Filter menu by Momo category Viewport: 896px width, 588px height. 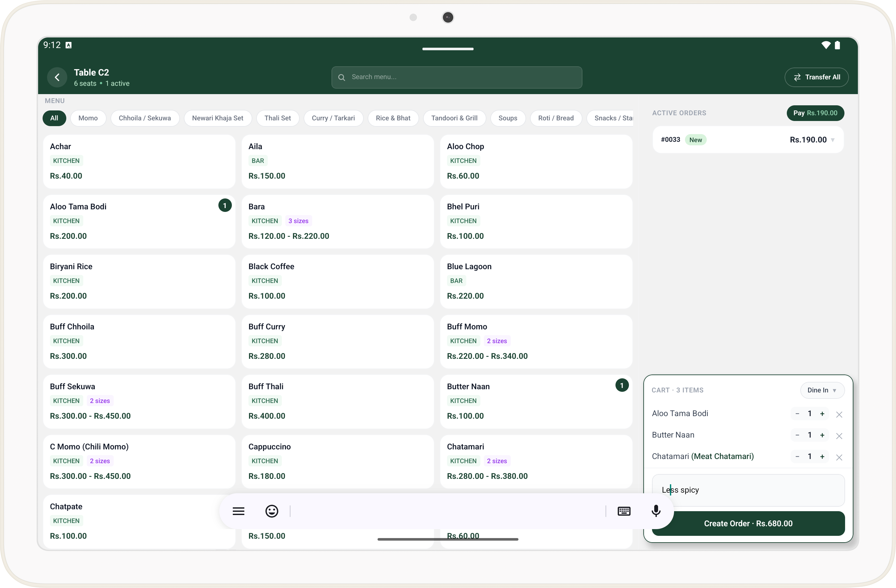[88, 118]
